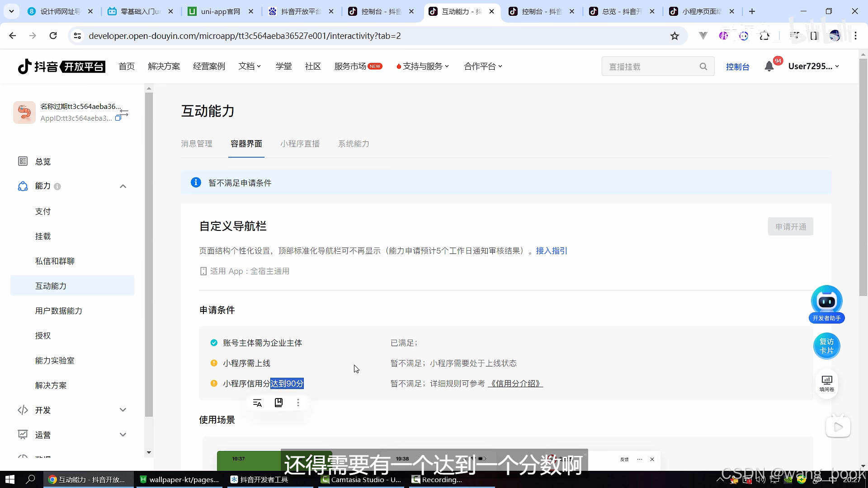This screenshot has height=488, width=868.
Task: Expand the 开发 sidebar section
Action: pos(123,410)
